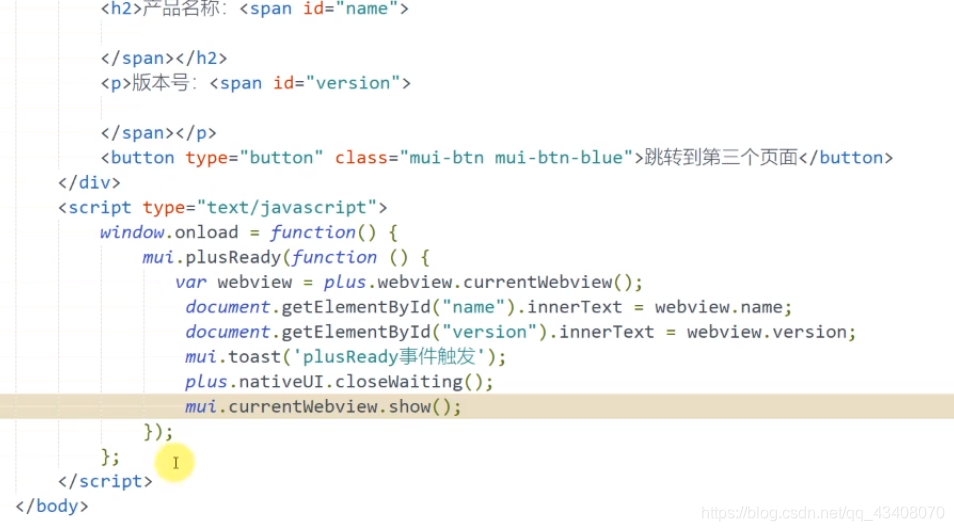The image size is (954, 531).
Task: Click getElementById("name") call
Action: click(398, 307)
